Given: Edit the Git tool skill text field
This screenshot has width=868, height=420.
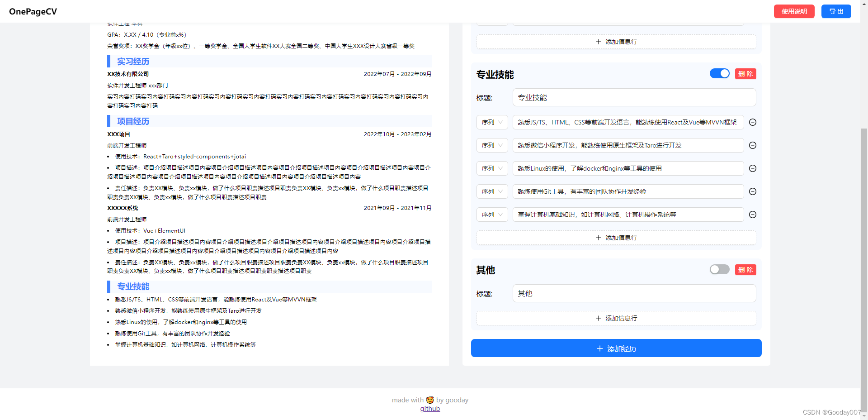Looking at the screenshot, I should point(628,191).
